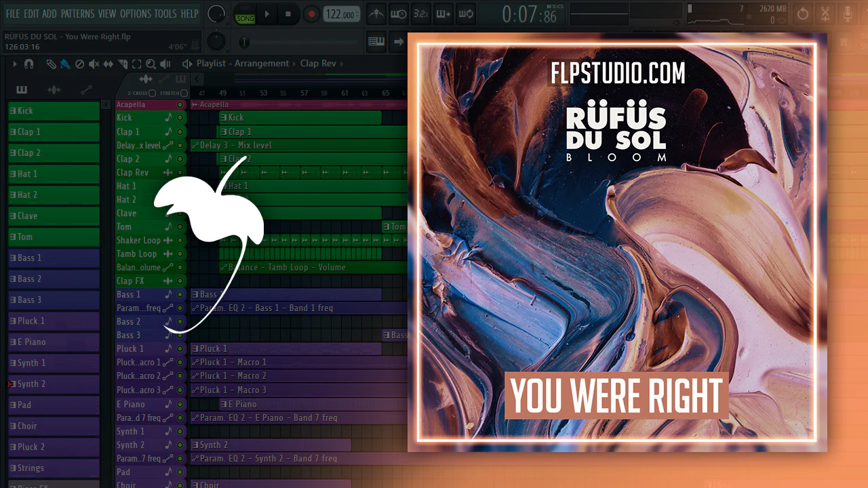Image resolution: width=868 pixels, height=488 pixels.
Task: Mute the E Piano track
Action: [180, 404]
